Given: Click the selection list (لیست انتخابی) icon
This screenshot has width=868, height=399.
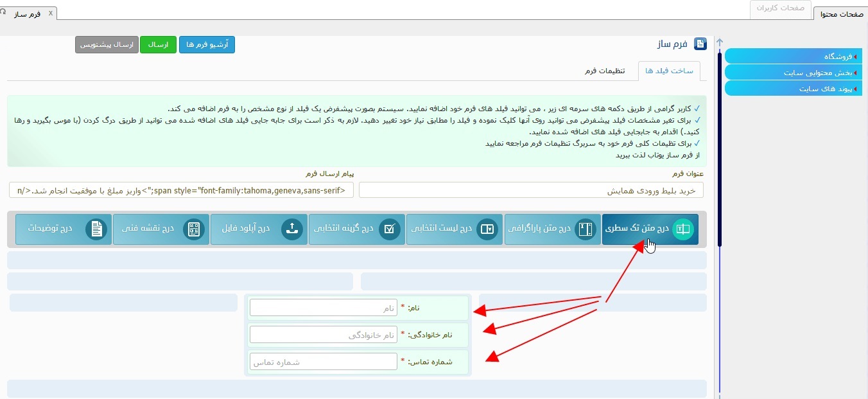Looking at the screenshot, I should [488, 229].
